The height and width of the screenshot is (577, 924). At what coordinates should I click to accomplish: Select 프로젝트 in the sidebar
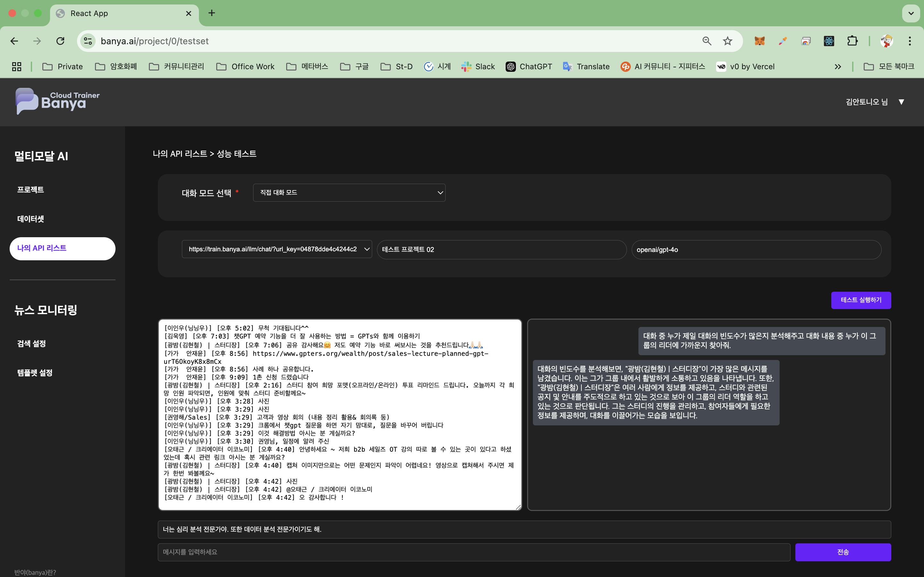(30, 190)
